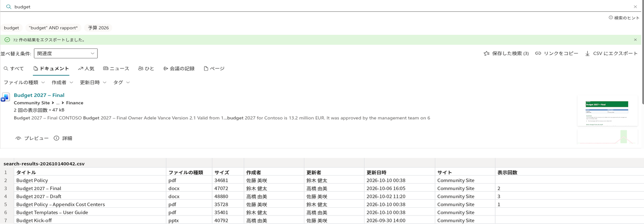Image resolution: width=644 pixels, height=224 pixels.
Task: Expand the 作成者 filter
Action: 63,82
